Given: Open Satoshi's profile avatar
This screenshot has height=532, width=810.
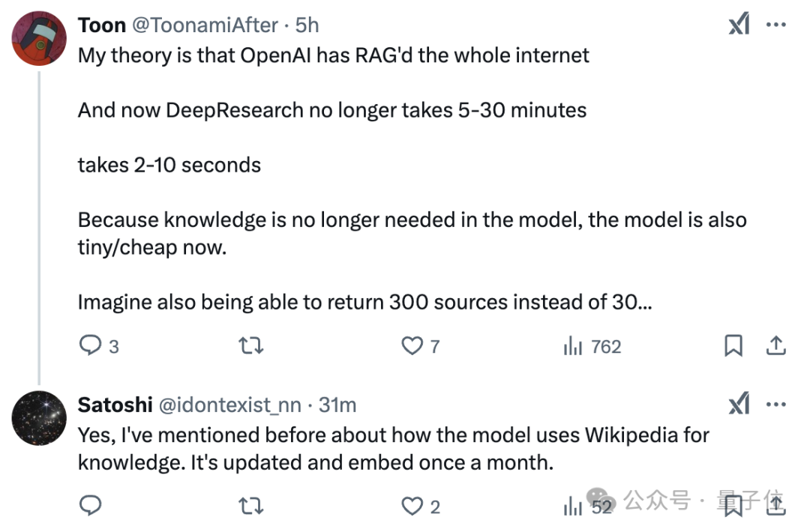Looking at the screenshot, I should 40,418.
